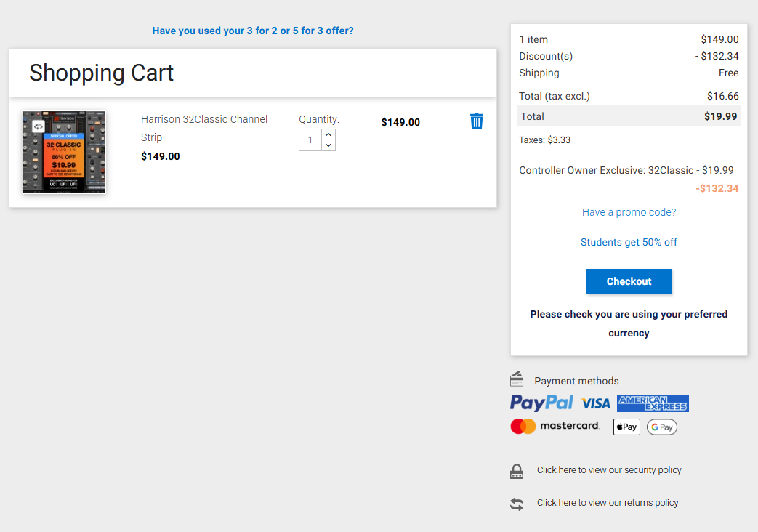Follow the Students get 50% off link
This screenshot has width=758, height=532.
pyautogui.click(x=629, y=242)
